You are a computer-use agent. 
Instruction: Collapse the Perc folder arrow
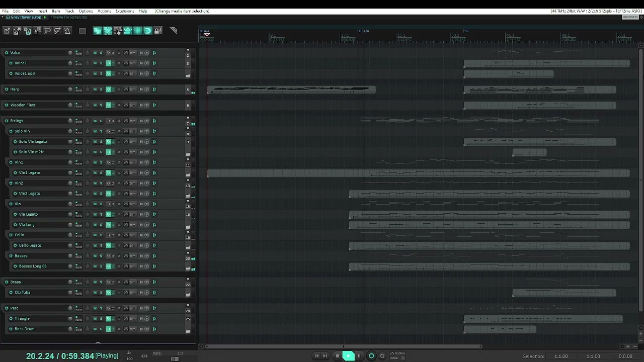click(x=188, y=306)
